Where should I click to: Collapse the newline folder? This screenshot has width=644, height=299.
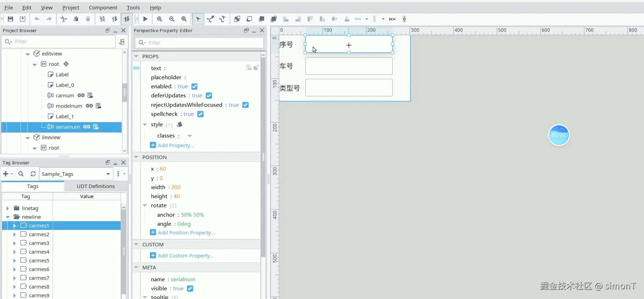coord(7,217)
